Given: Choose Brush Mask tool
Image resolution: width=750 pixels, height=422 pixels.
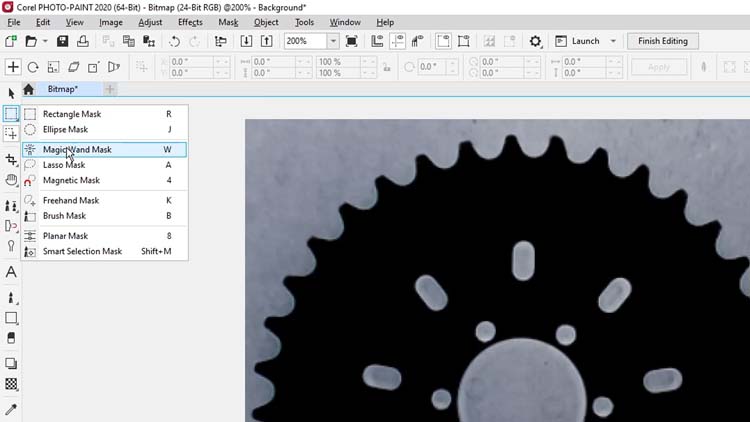Looking at the screenshot, I should tap(104, 215).
